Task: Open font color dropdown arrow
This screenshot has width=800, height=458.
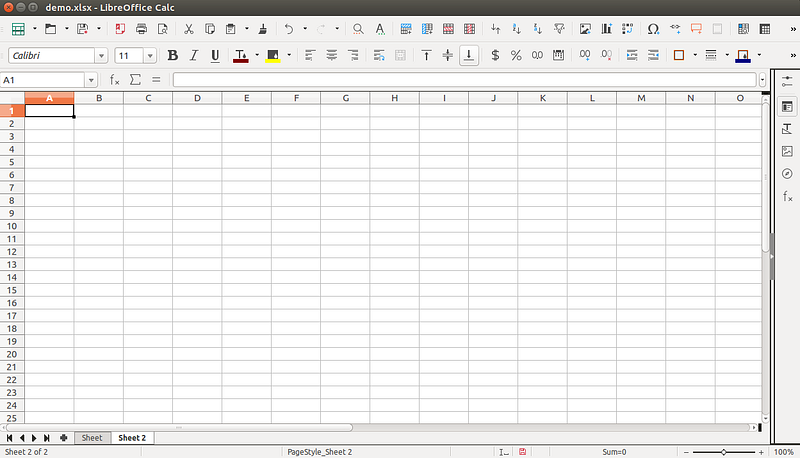Action: (x=257, y=55)
